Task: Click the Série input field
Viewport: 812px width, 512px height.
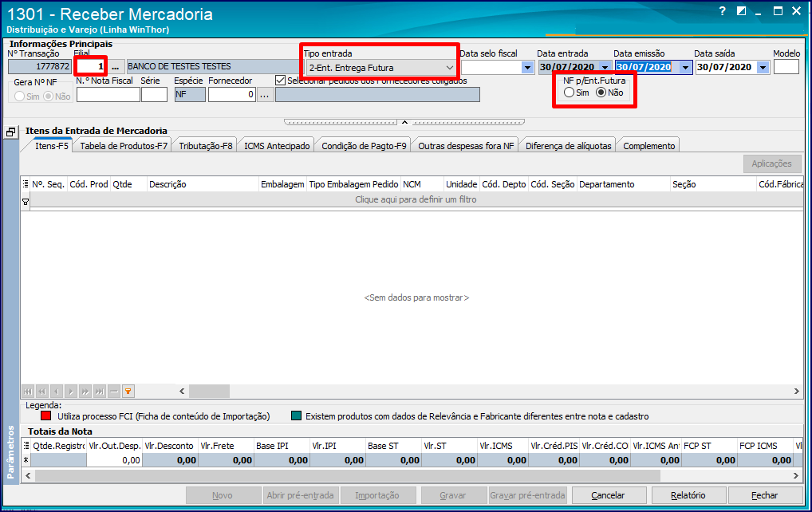Action: pyautogui.click(x=154, y=95)
